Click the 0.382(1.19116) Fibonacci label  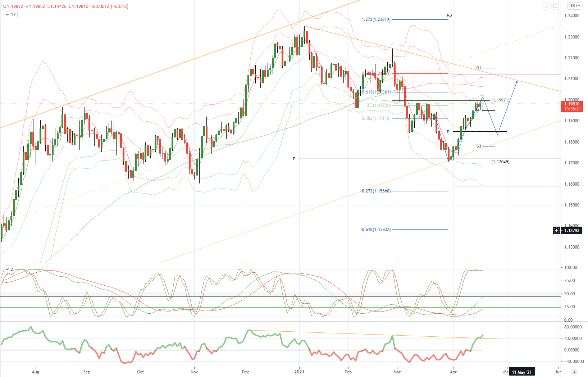pyautogui.click(x=376, y=118)
